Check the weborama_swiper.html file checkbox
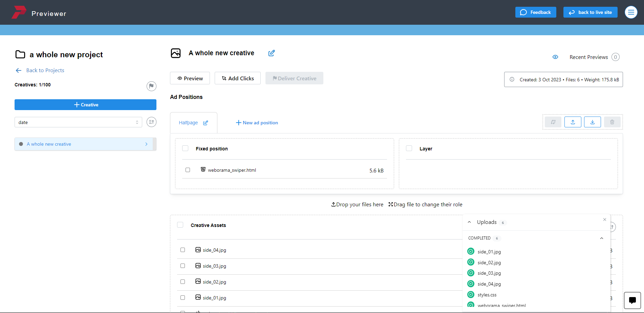644x313 pixels. point(188,170)
